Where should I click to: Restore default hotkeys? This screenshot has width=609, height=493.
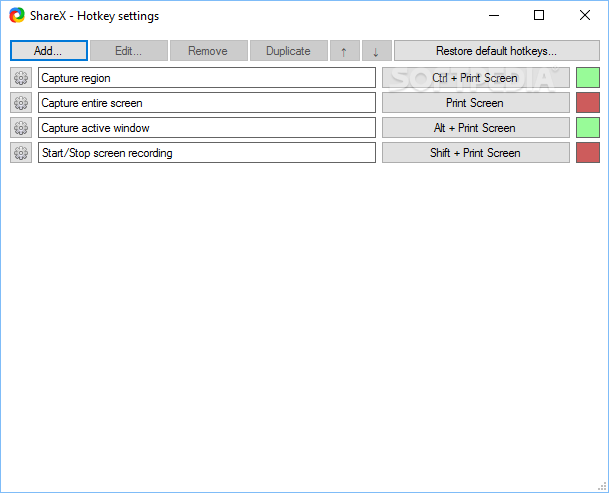pos(497,51)
